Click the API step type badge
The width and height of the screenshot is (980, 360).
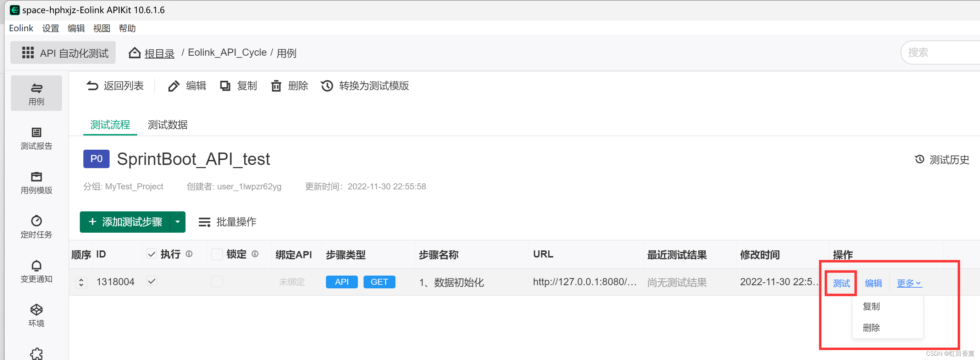[342, 282]
